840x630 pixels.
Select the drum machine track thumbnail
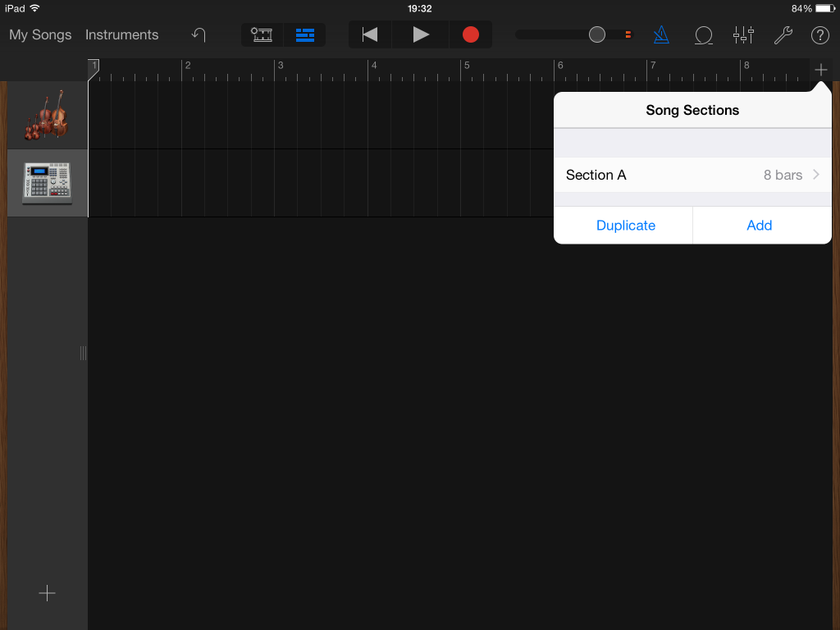(x=47, y=182)
